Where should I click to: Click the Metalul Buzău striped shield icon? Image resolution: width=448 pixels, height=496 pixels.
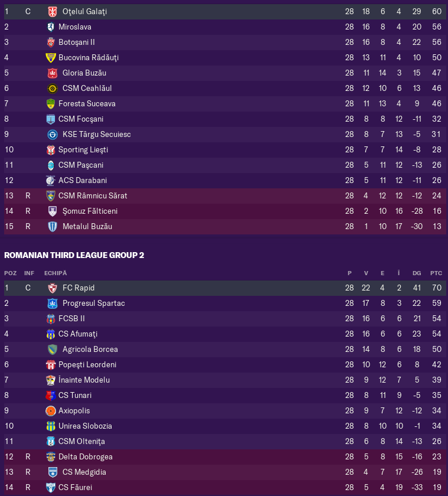point(52,227)
